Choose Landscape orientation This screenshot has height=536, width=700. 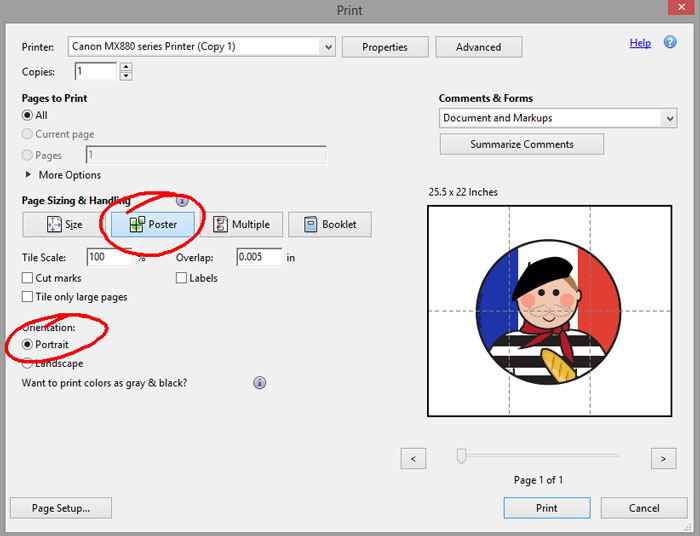click(x=27, y=364)
